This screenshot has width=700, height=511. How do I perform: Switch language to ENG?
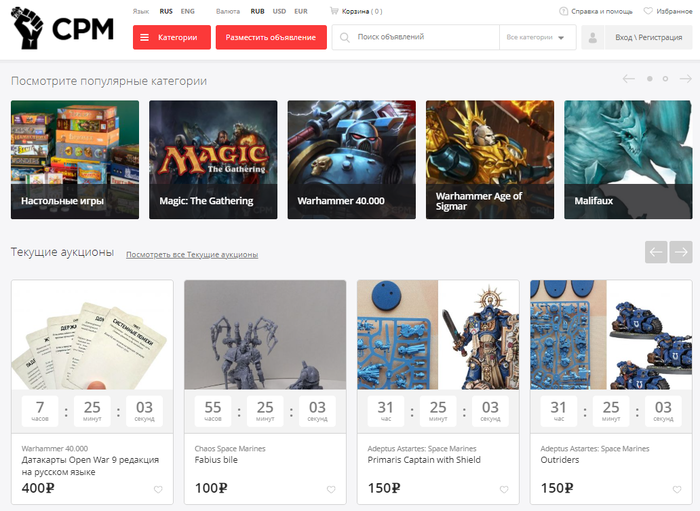(x=188, y=11)
